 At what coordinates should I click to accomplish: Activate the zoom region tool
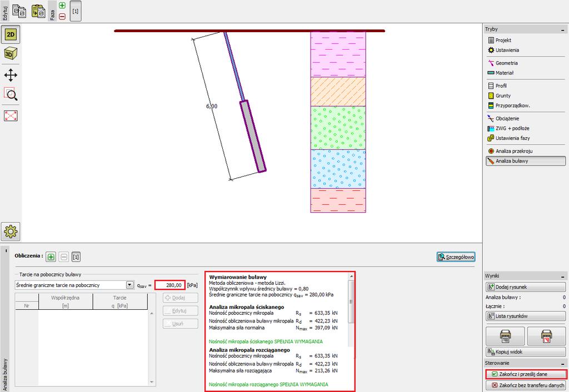[x=11, y=94]
